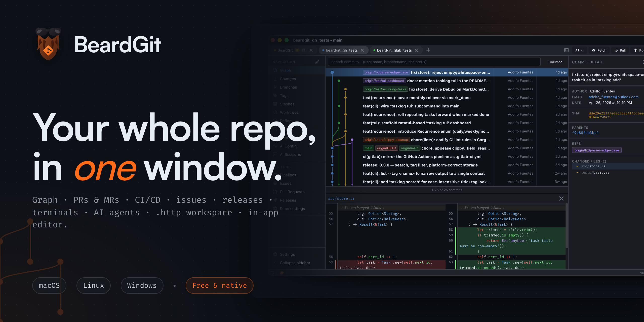Viewport: 644px width, 322px height.
Task: Open the AI dropdown menu
Action: coord(579,50)
